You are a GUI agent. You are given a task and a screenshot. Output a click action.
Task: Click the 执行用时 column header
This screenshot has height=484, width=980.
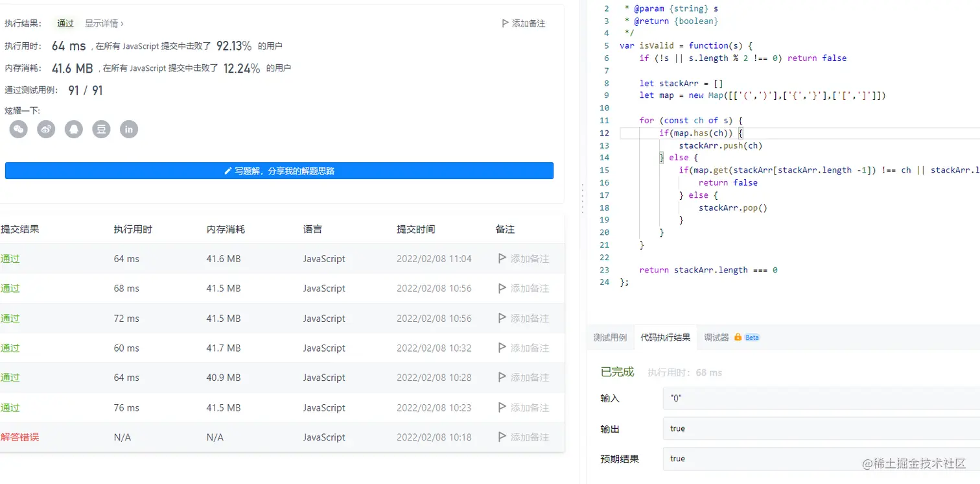(133, 229)
